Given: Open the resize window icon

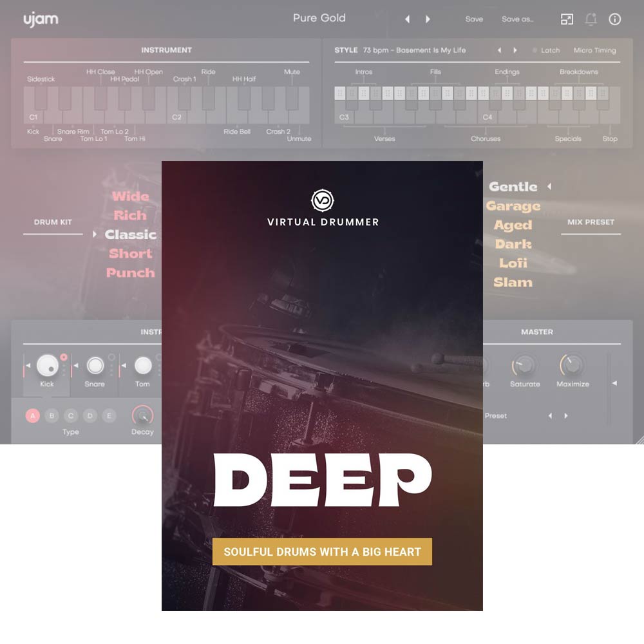Looking at the screenshot, I should click(567, 19).
